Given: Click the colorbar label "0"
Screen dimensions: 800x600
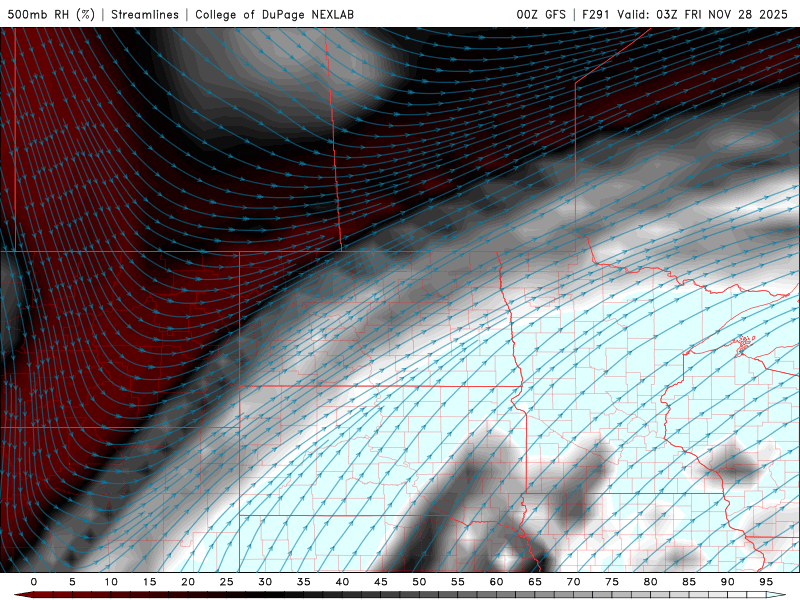Looking at the screenshot, I should click(34, 582).
